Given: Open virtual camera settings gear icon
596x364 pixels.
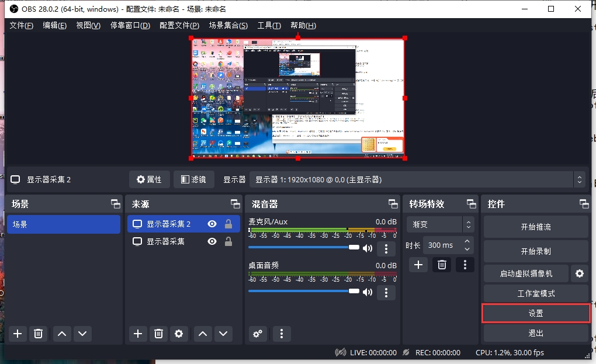Looking at the screenshot, I should [x=580, y=273].
